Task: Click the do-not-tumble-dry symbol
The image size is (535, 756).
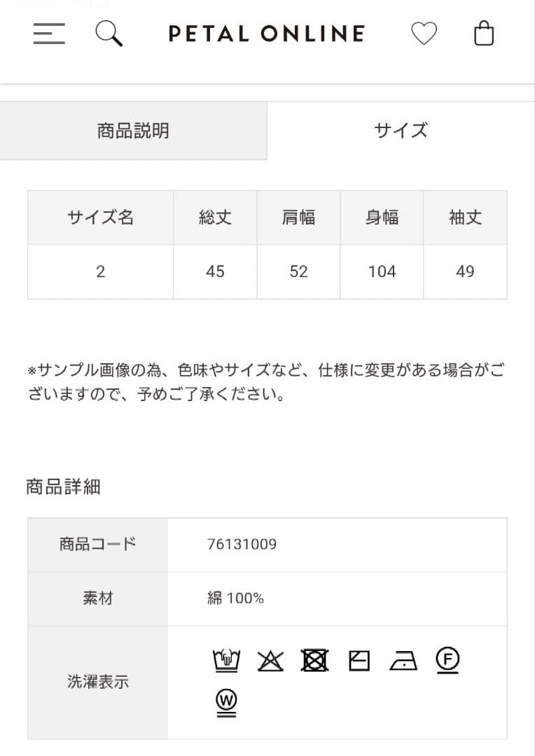Action: coord(314,660)
